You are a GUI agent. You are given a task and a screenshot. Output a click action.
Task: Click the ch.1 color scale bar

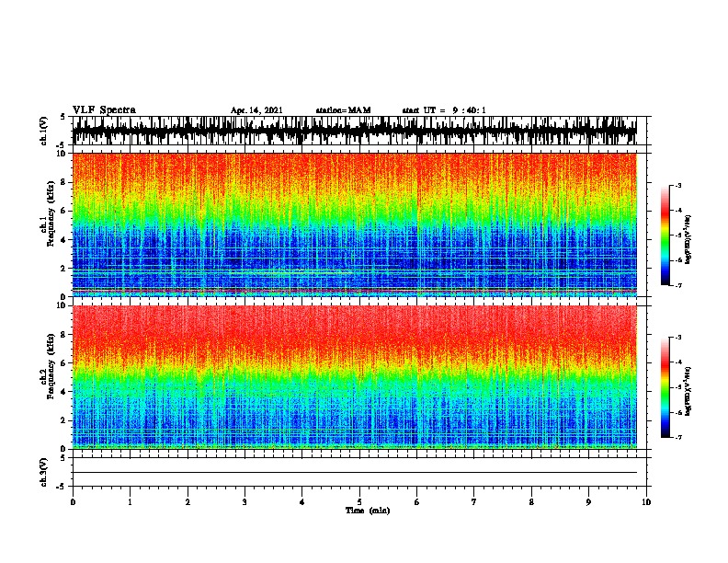pos(665,236)
